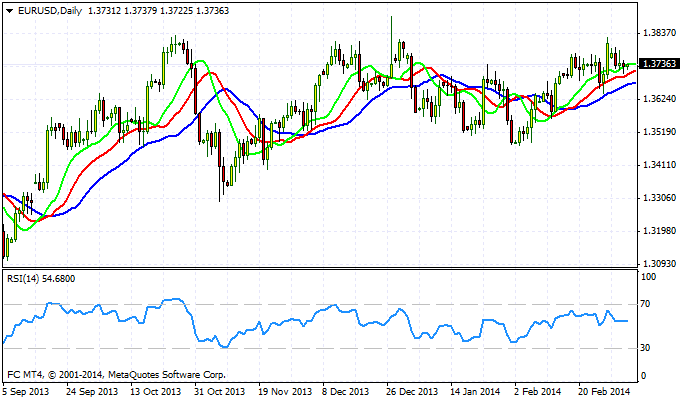Screen dimensions: 680x400
Task: Click the 1.38370 price axis value
Action: pyautogui.click(x=660, y=33)
